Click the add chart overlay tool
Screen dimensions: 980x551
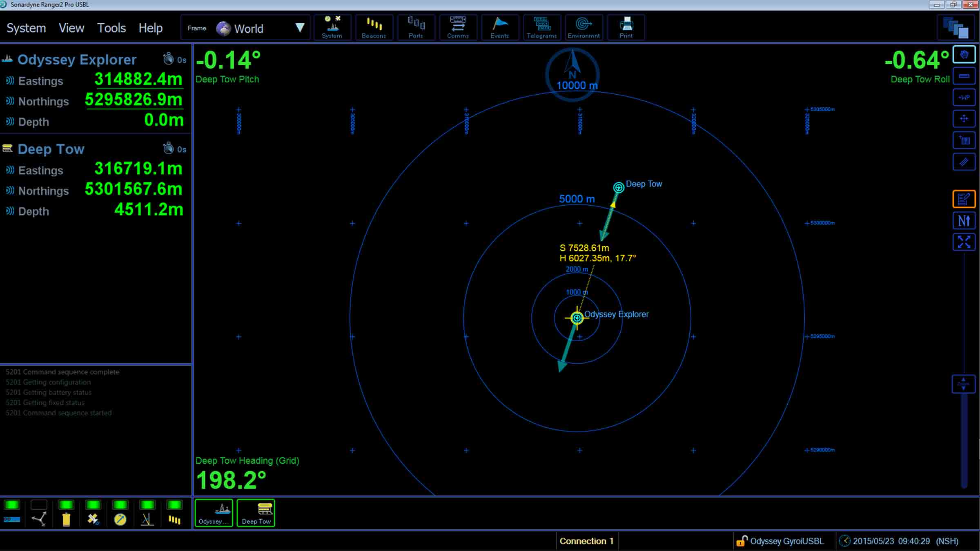coord(964,140)
